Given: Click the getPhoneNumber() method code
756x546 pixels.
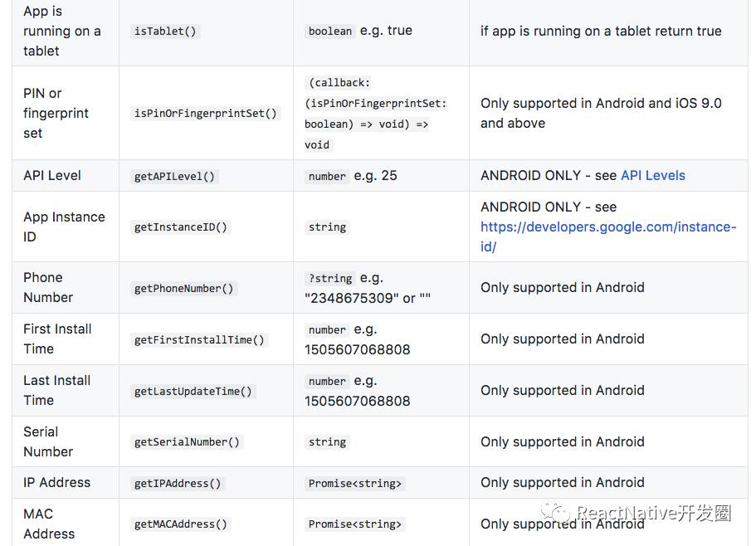Looking at the screenshot, I should 184,289.
